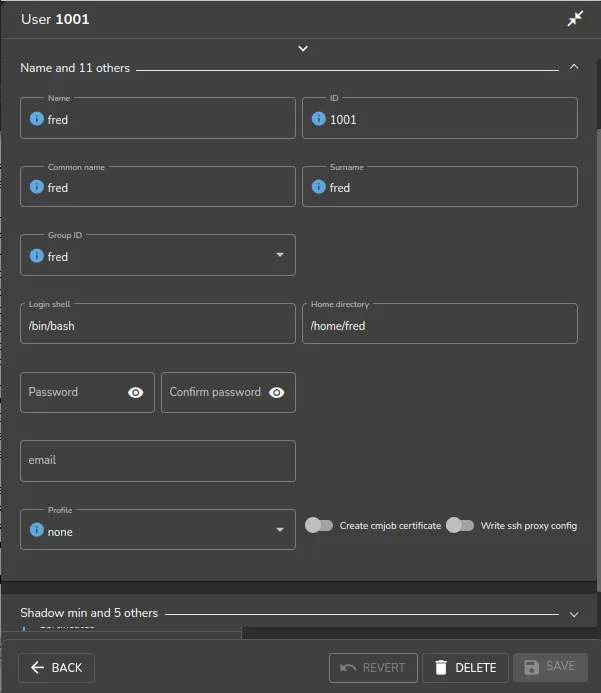The width and height of the screenshot is (601, 693).
Task: Click the 'Shadow min and 5 others' heading
Action: pyautogui.click(x=89, y=613)
